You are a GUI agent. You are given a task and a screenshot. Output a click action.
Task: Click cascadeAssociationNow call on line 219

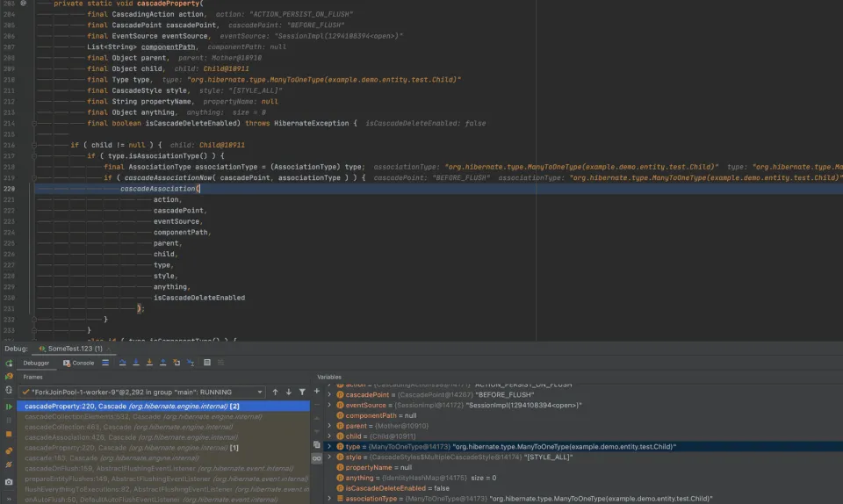169,178
